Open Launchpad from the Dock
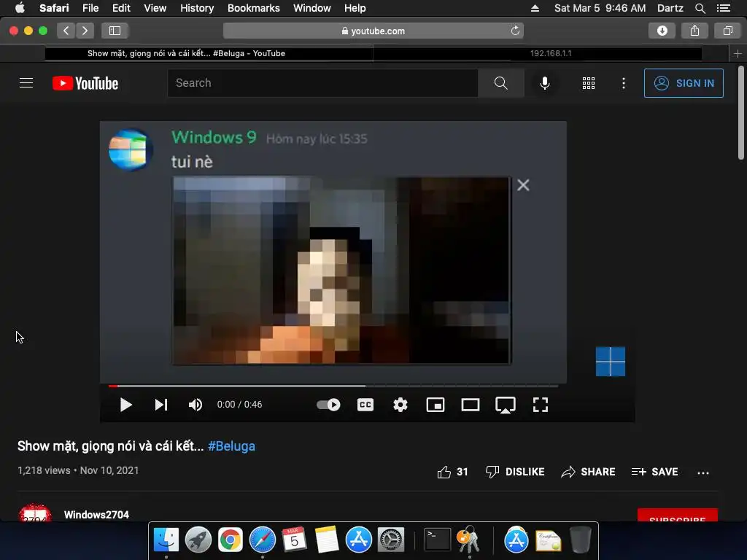Viewport: 747px width, 560px height. pos(198,540)
